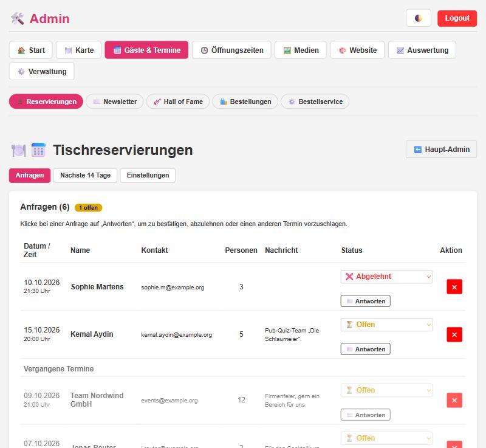Click the red cross icon in Abgelehnt status
486x448 pixels.
pos(349,277)
